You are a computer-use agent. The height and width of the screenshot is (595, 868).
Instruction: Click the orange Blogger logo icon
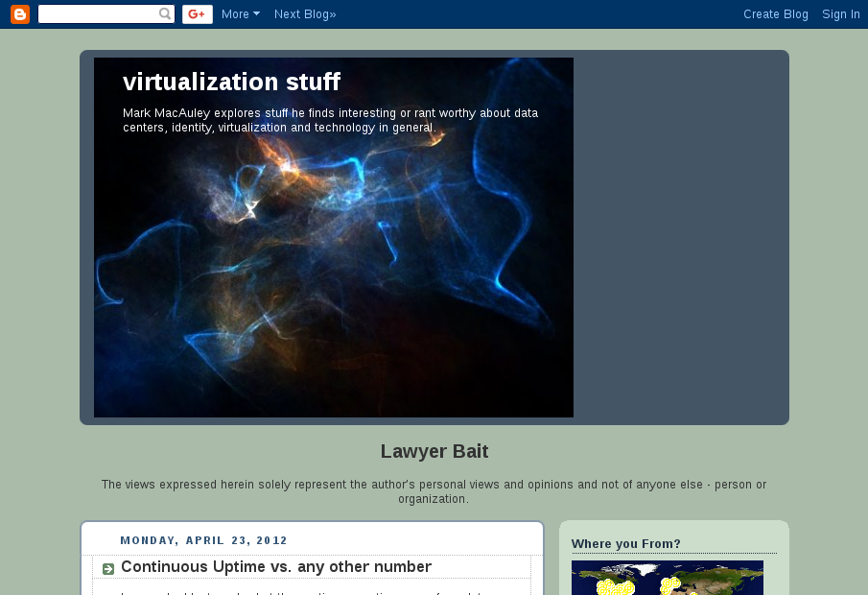point(20,13)
